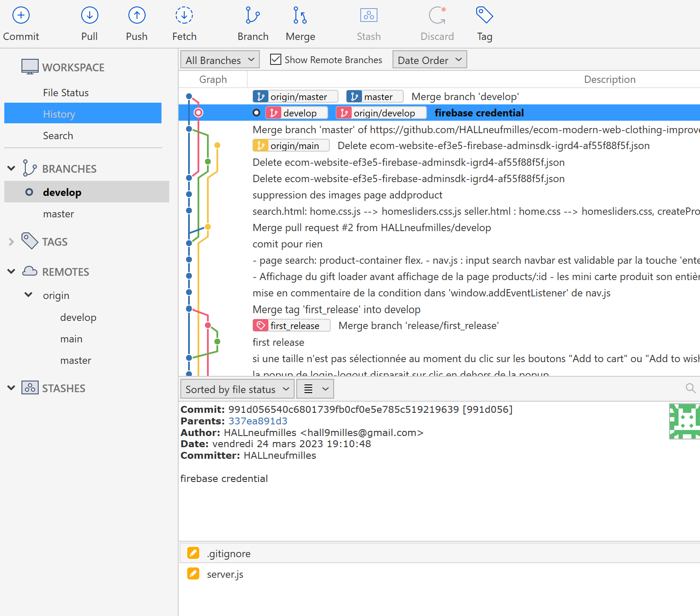Toggle the Show Remote Branches checkbox
Screen dimensions: 700x616
(x=275, y=59)
